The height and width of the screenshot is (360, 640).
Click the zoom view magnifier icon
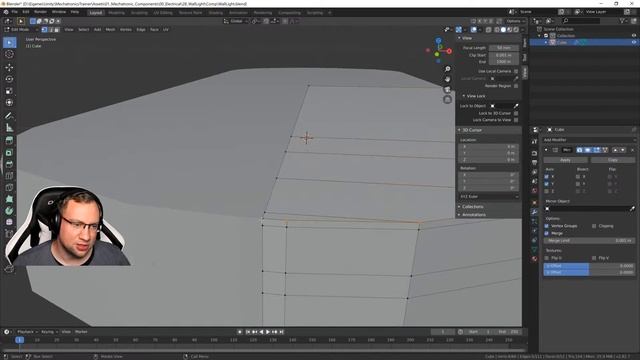[x=447, y=69]
